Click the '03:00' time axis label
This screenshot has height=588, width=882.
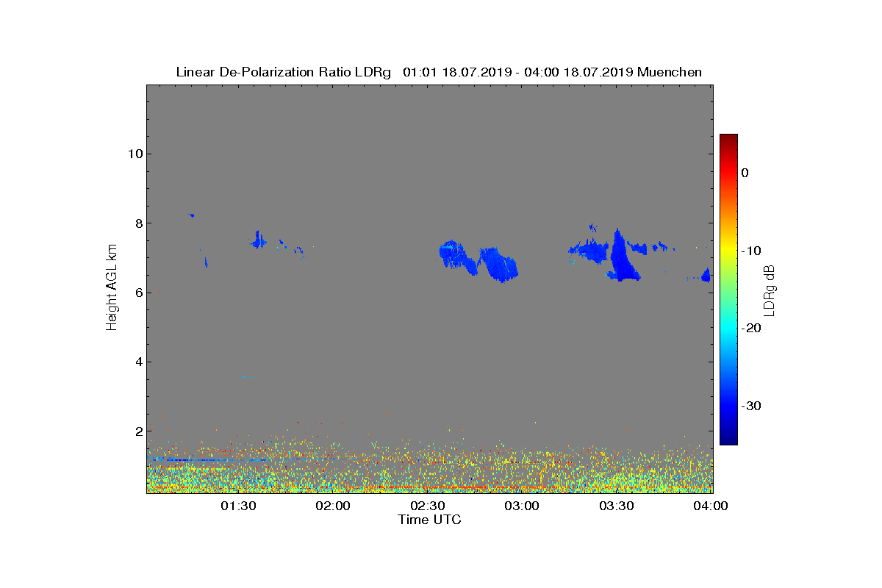tap(523, 506)
